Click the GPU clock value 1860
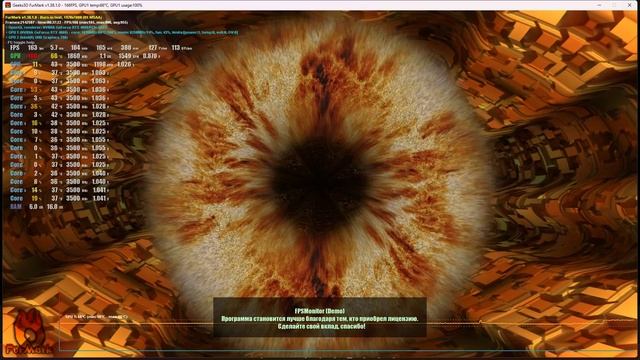This screenshot has height=360, width=640. [x=73, y=56]
